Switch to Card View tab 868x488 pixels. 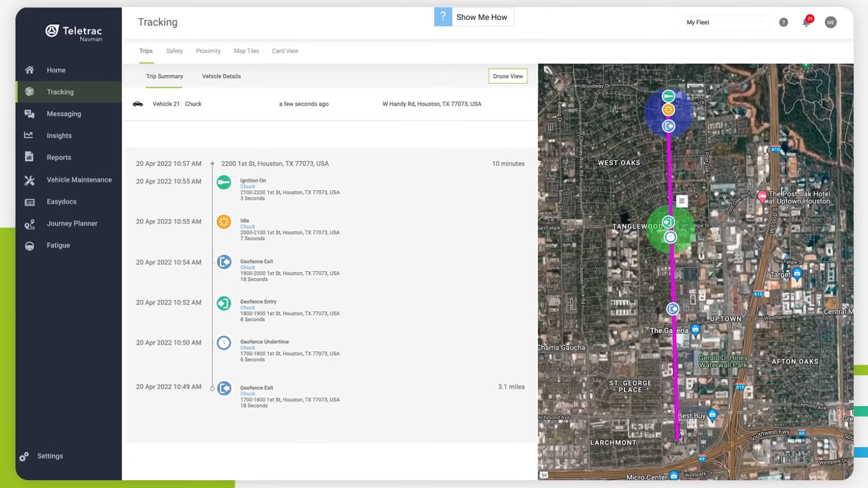pyautogui.click(x=285, y=51)
